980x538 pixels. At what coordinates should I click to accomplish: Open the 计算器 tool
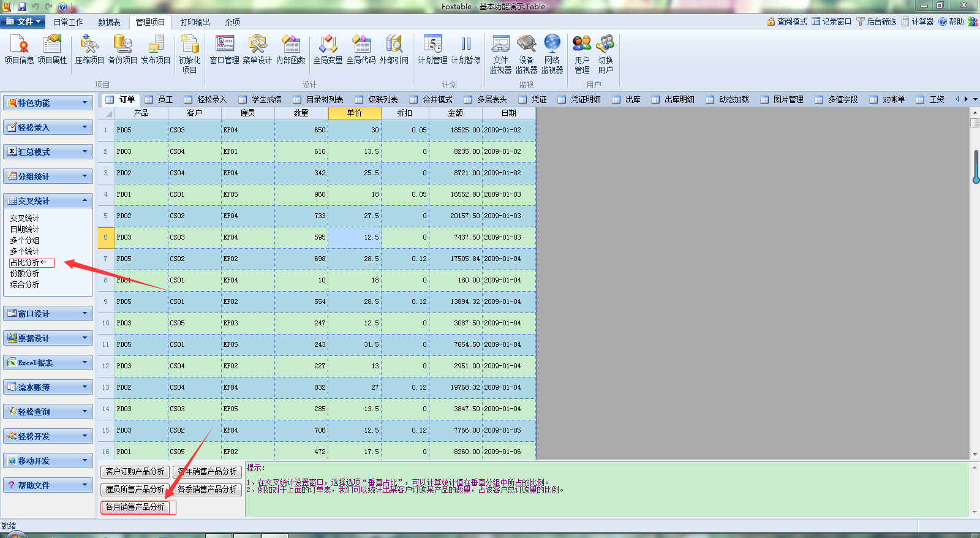917,21
